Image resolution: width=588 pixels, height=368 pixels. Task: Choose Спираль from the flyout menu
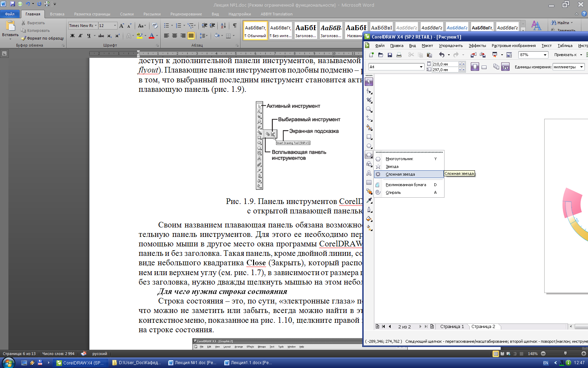pyautogui.click(x=409, y=192)
